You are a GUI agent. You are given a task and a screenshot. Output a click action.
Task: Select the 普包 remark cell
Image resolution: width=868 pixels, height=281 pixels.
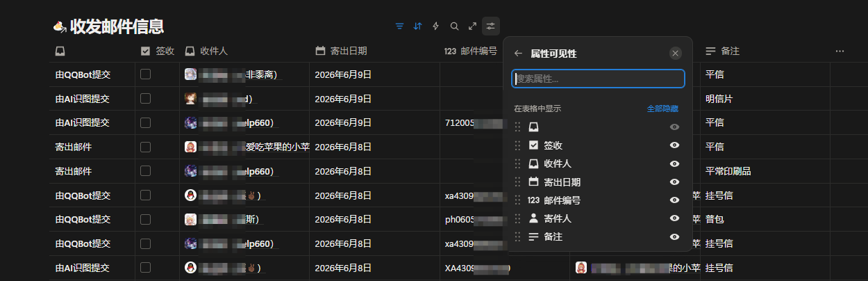[x=765, y=219]
